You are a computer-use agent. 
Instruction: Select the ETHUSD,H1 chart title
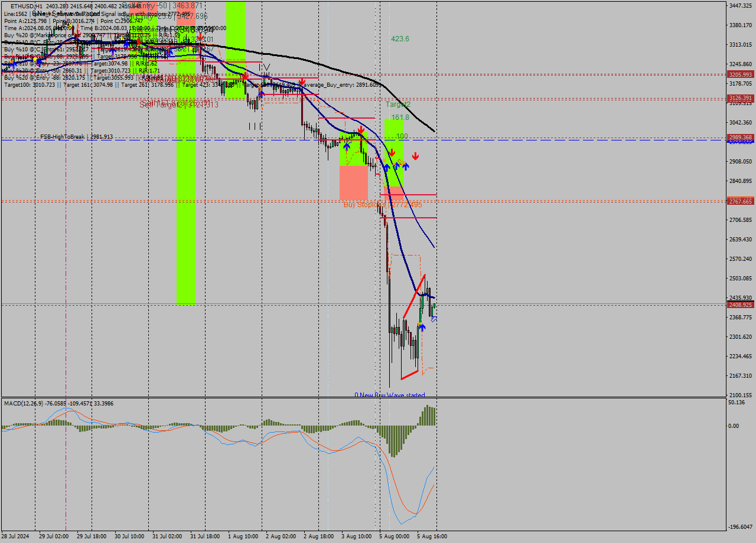(x=27, y=6)
